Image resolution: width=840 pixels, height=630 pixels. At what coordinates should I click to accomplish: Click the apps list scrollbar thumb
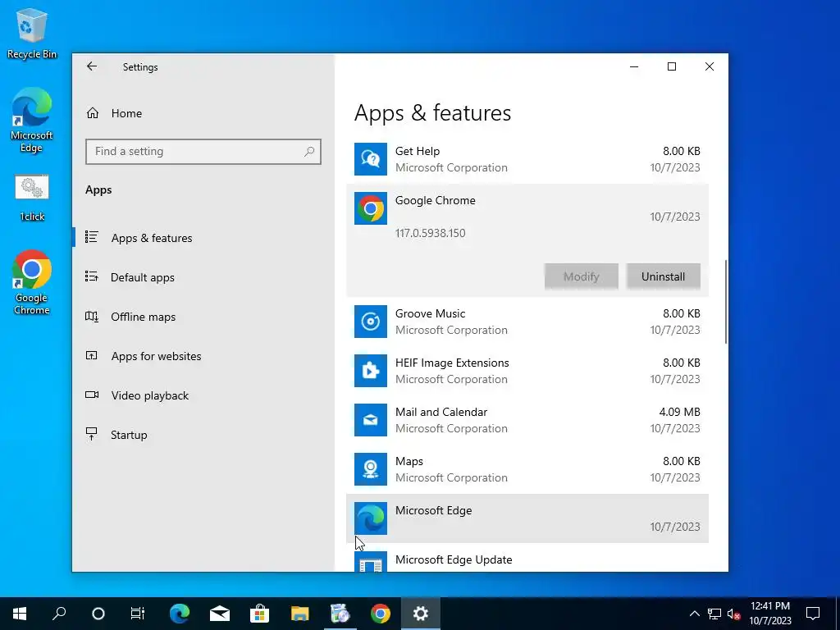726,302
